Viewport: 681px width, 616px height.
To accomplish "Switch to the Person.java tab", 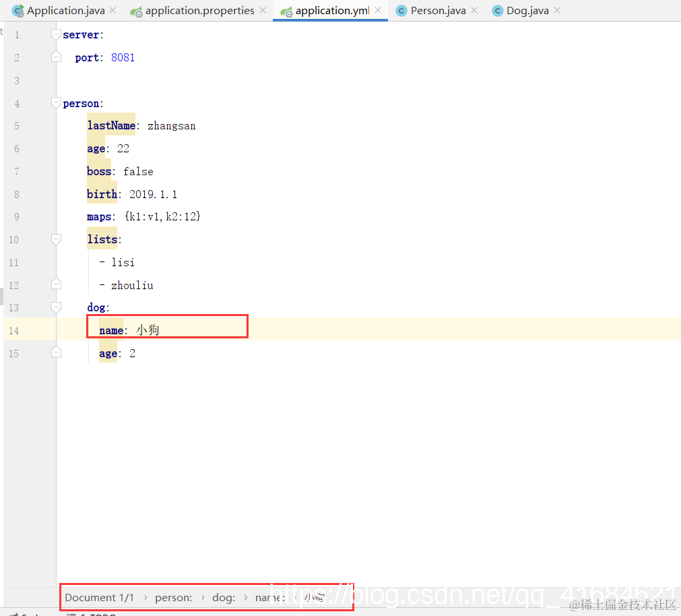I will tap(439, 10).
